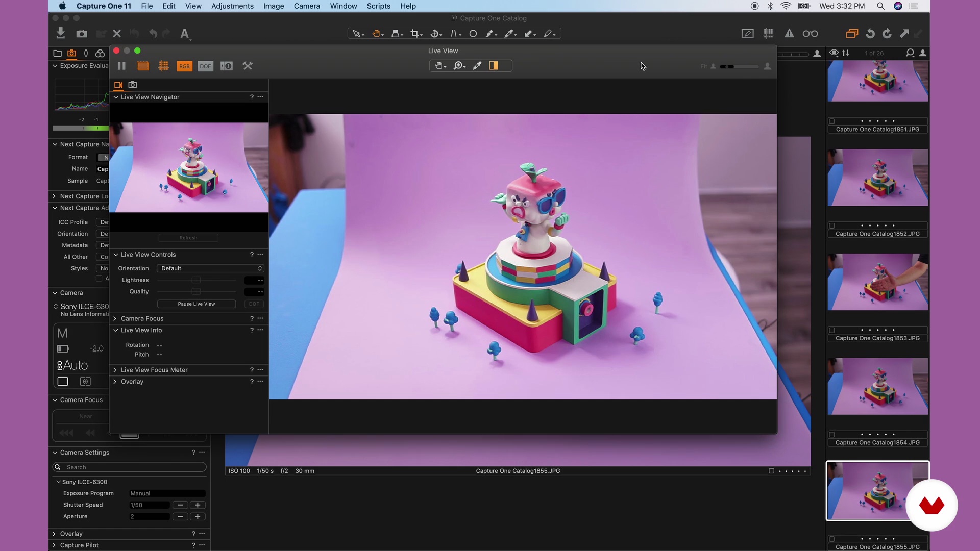
Task: Click the exposure warning triangle icon
Action: click(789, 34)
